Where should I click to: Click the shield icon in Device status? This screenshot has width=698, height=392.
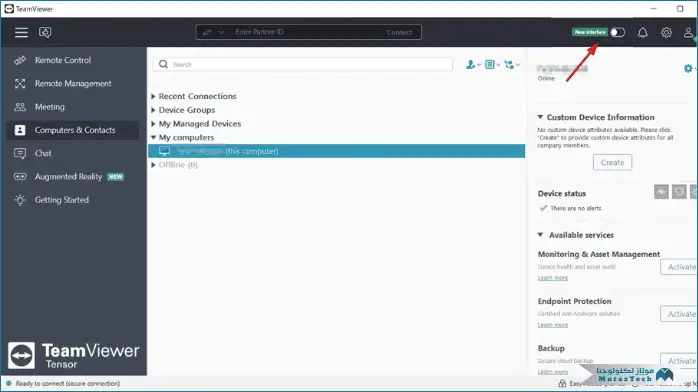pyautogui.click(x=679, y=192)
